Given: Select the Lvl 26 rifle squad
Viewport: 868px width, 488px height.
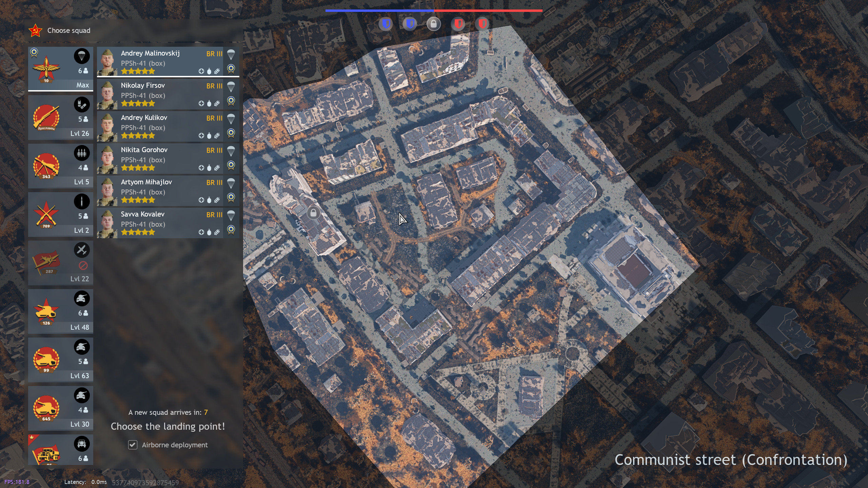Looking at the screenshot, I should click(60, 118).
